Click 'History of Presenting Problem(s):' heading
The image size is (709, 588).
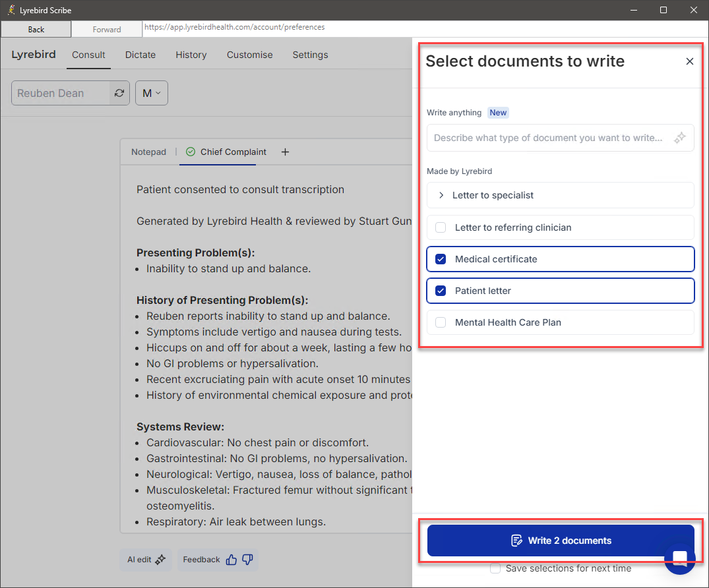coord(222,300)
